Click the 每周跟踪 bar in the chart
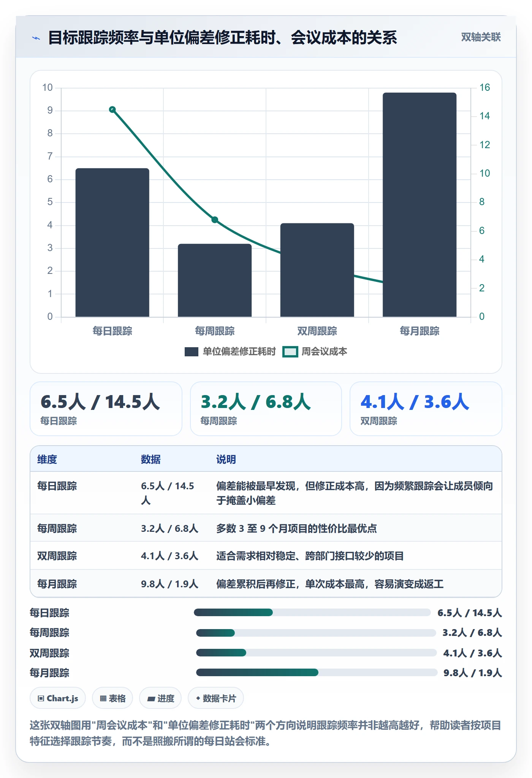This screenshot has height=778, width=532. tap(215, 280)
